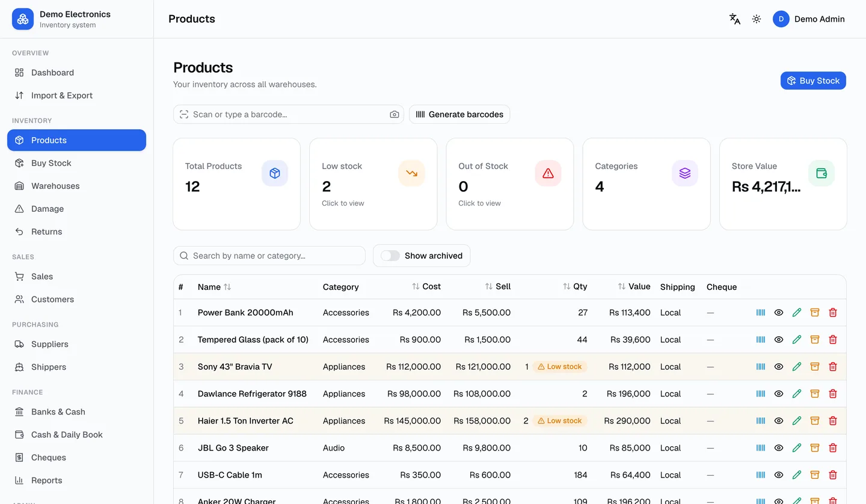View JBL Go 3 Speaker with eye icon

[779, 448]
